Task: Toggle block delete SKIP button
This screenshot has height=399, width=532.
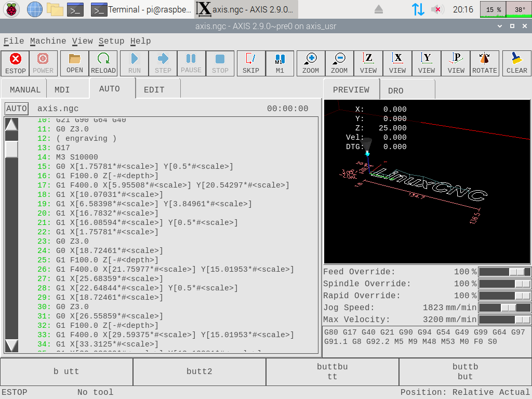Action: [x=251, y=63]
